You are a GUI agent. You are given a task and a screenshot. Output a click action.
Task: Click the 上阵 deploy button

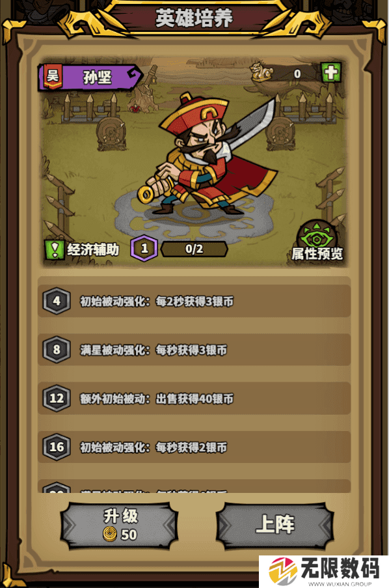(x=275, y=525)
